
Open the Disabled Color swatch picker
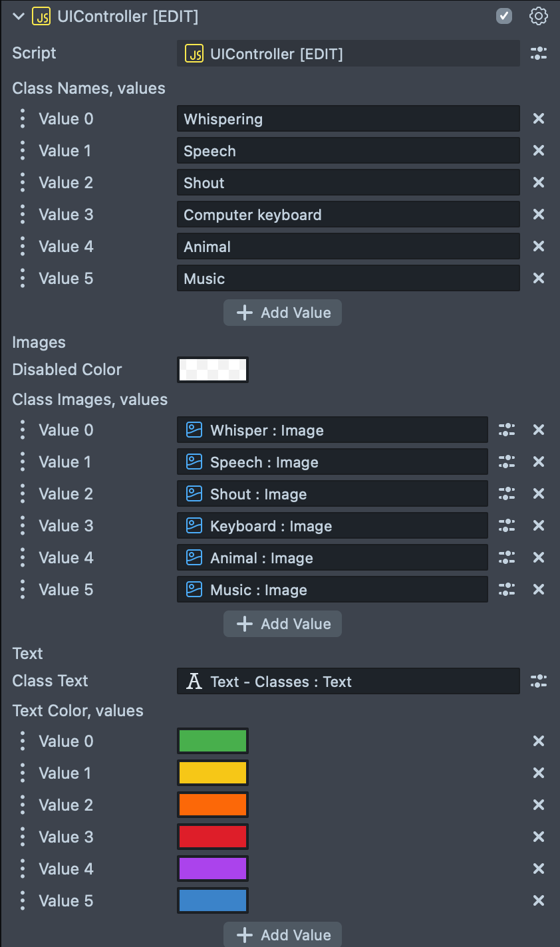click(x=212, y=370)
